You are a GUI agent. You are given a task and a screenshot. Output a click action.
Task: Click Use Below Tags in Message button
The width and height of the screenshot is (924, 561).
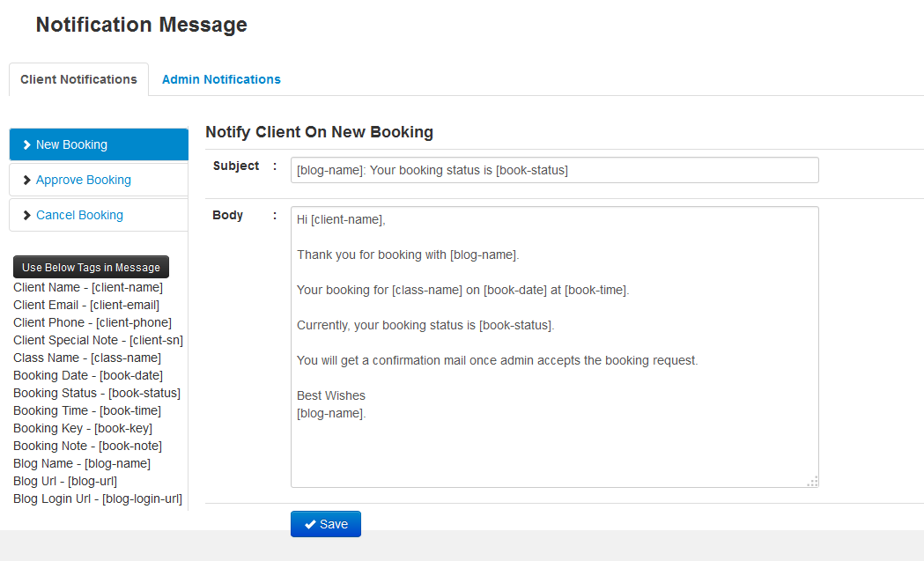[x=92, y=267]
